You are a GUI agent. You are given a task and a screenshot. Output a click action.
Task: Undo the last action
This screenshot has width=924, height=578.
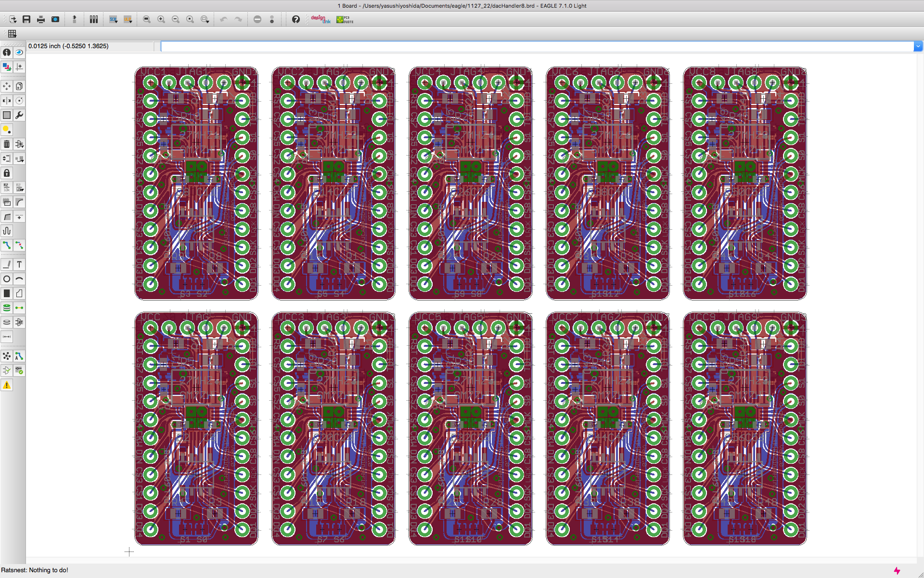click(x=223, y=19)
